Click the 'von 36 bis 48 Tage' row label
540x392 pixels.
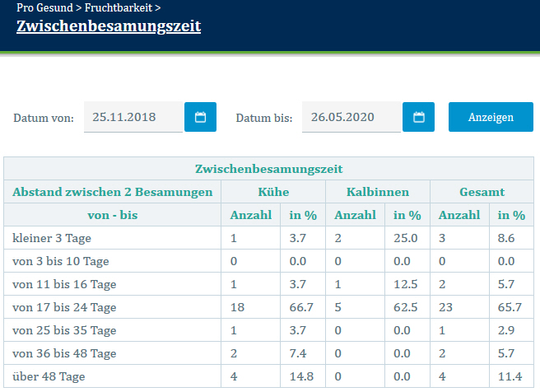[64, 353]
